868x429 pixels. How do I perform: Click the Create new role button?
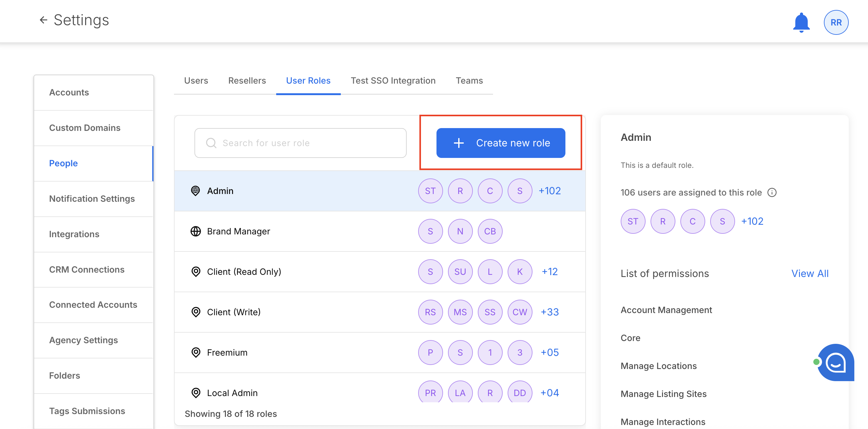coord(500,143)
